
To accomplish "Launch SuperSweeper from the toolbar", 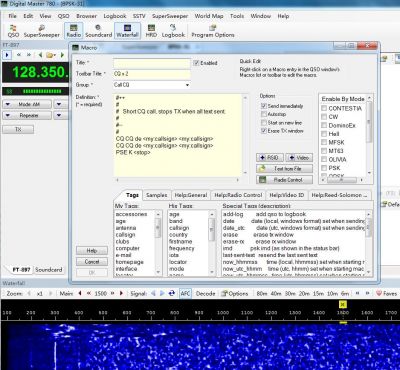I will [x=42, y=31].
